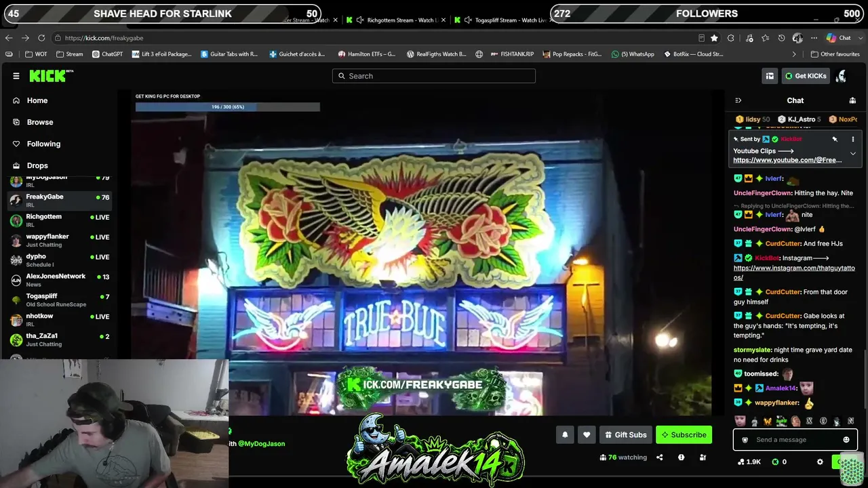Viewport: 868px width, 488px height.
Task: Click the Kick Search field
Action: pos(434,76)
